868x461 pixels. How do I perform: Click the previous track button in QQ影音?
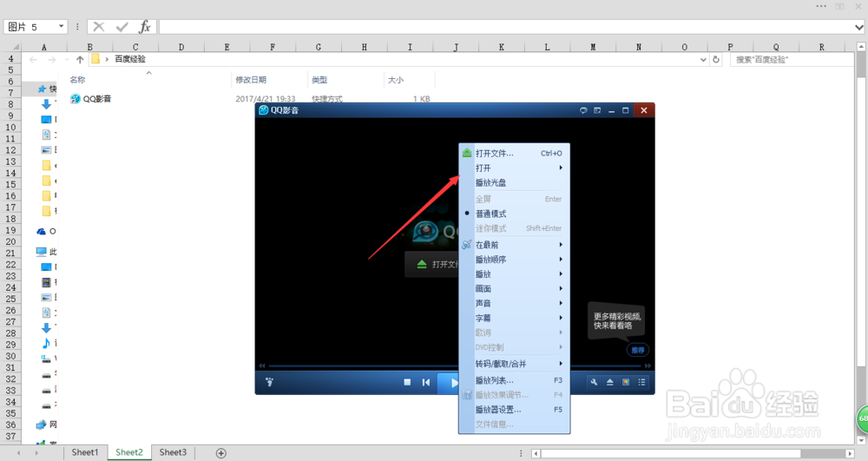(425, 382)
